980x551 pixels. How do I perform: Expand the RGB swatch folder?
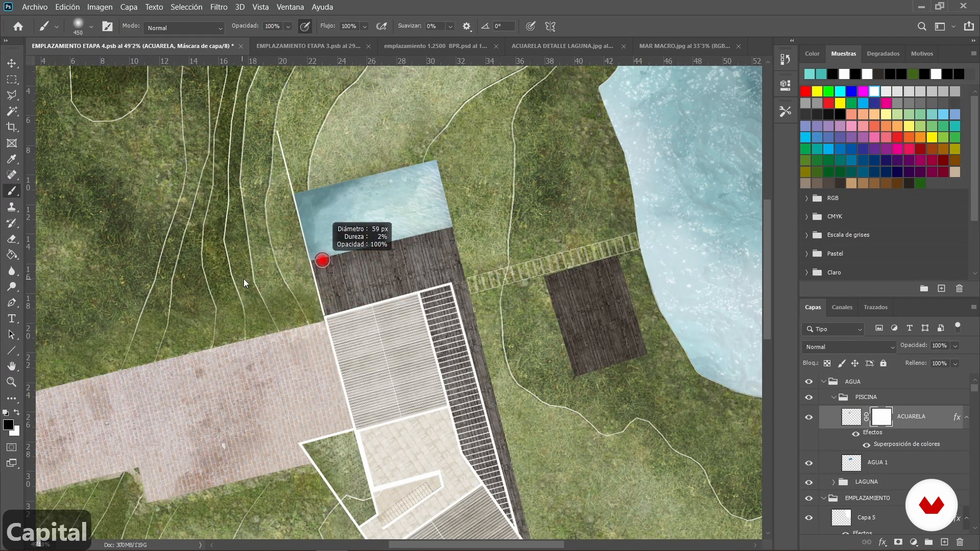pyautogui.click(x=806, y=198)
